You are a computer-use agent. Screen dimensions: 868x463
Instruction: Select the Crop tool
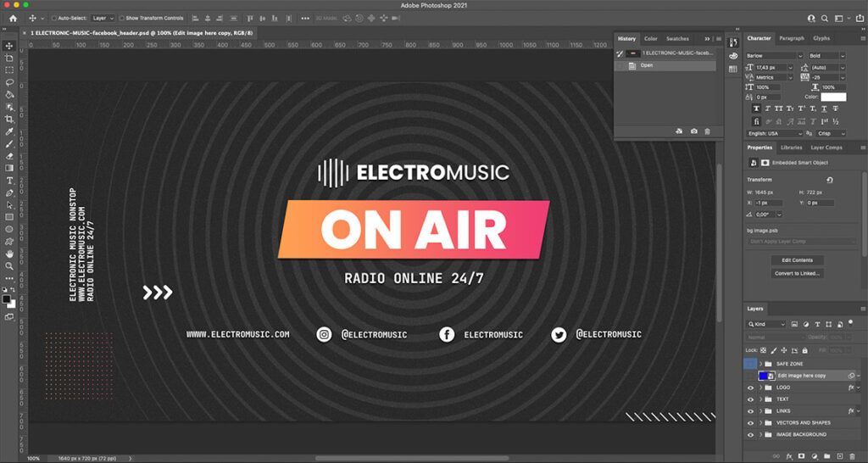pyautogui.click(x=9, y=119)
